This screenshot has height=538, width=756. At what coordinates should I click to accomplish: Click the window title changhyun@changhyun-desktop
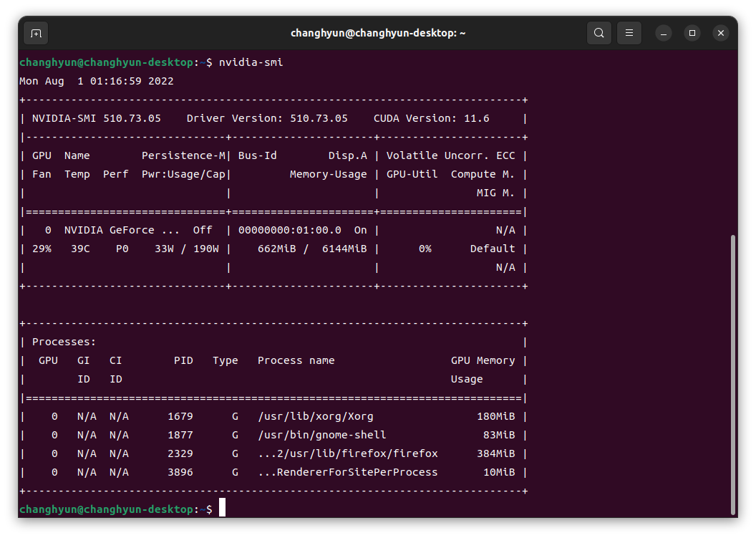pos(378,33)
